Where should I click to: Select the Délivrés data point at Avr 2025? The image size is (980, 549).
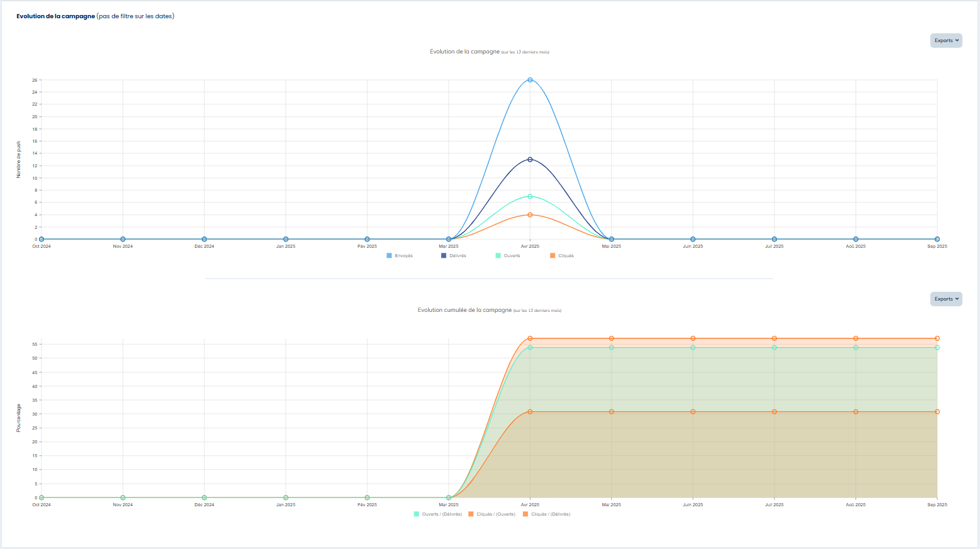(x=530, y=160)
